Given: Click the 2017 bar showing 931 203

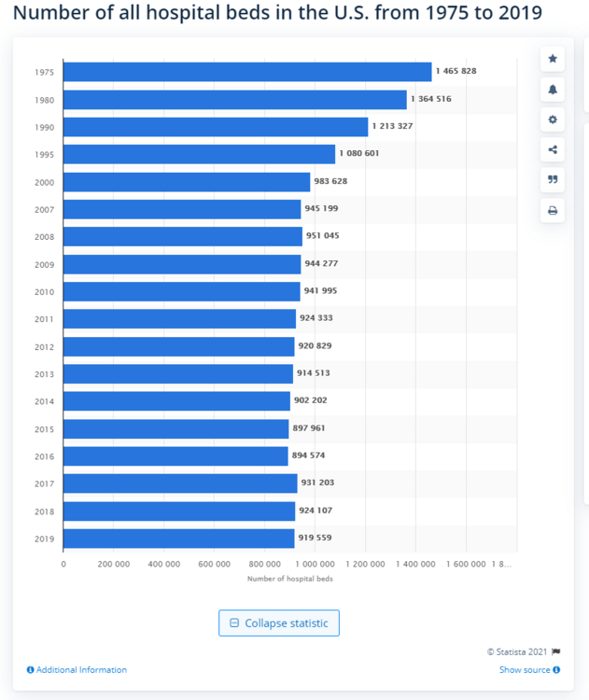Looking at the screenshot, I should [180, 483].
